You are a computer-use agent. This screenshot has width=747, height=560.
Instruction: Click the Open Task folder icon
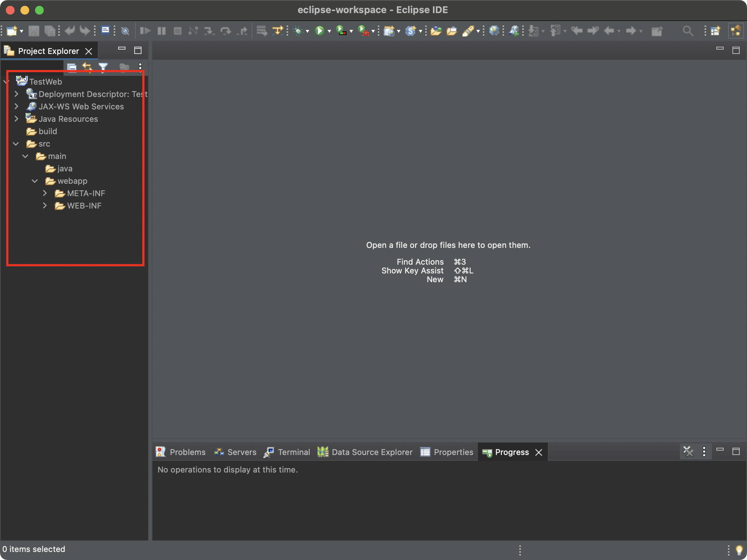[452, 31]
